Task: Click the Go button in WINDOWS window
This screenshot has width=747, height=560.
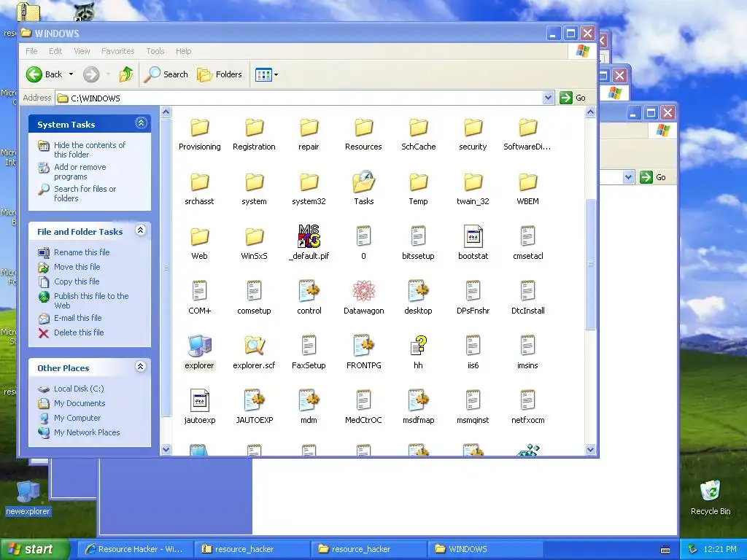Action: [573, 98]
